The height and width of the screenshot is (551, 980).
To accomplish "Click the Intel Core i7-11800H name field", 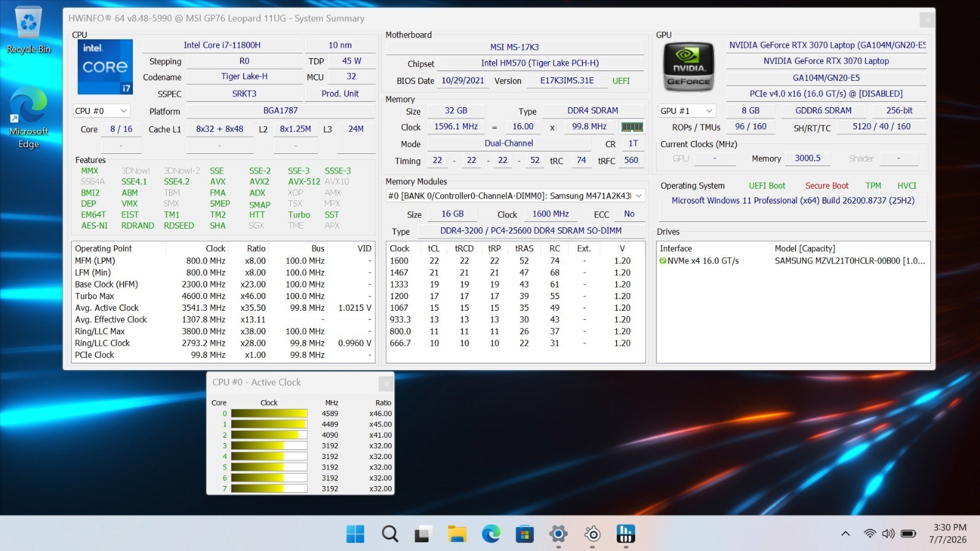I will pyautogui.click(x=222, y=45).
